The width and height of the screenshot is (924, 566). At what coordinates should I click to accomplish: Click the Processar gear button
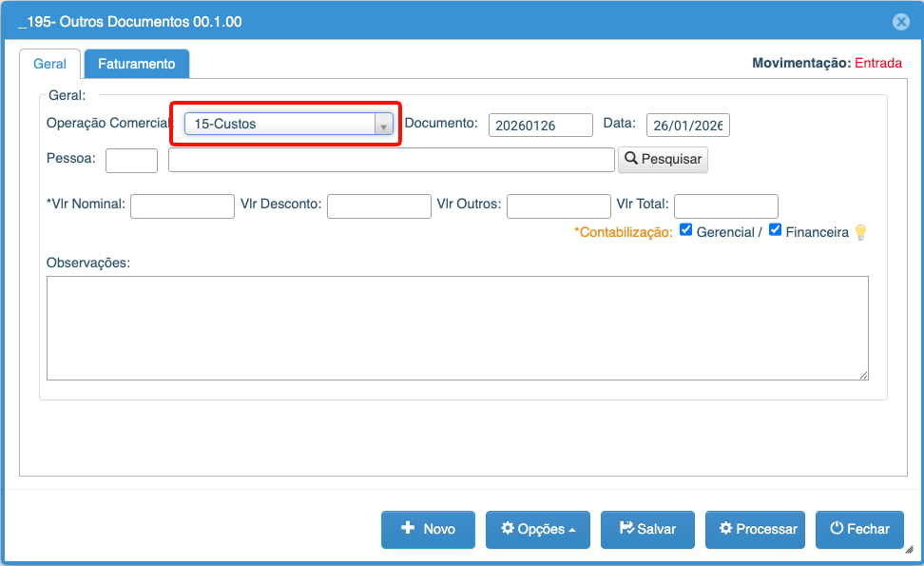click(756, 530)
